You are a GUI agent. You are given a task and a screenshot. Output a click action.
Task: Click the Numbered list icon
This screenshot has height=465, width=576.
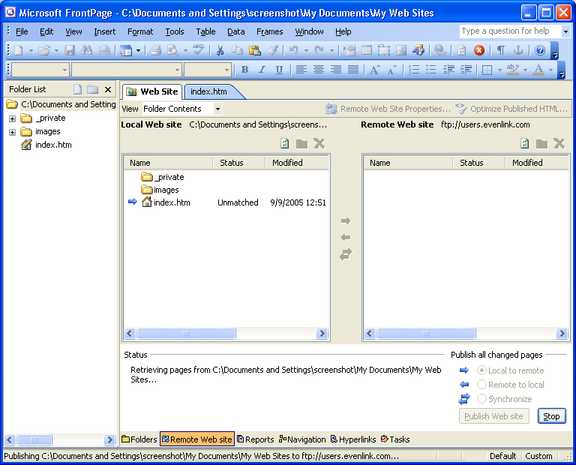point(414,69)
